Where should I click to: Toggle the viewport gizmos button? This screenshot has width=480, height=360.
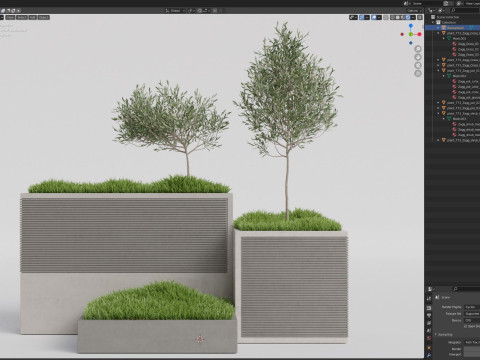click(361, 17)
